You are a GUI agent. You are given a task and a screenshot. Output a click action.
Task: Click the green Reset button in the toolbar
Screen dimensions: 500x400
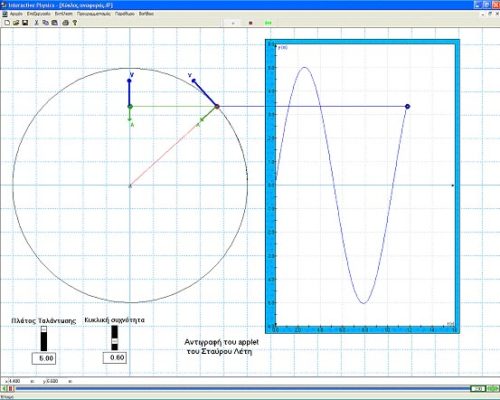(268, 23)
